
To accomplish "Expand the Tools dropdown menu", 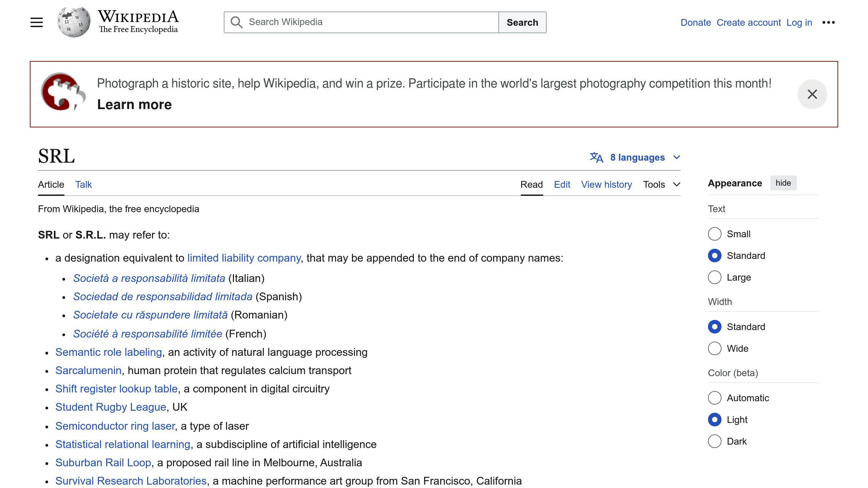I will coord(662,184).
